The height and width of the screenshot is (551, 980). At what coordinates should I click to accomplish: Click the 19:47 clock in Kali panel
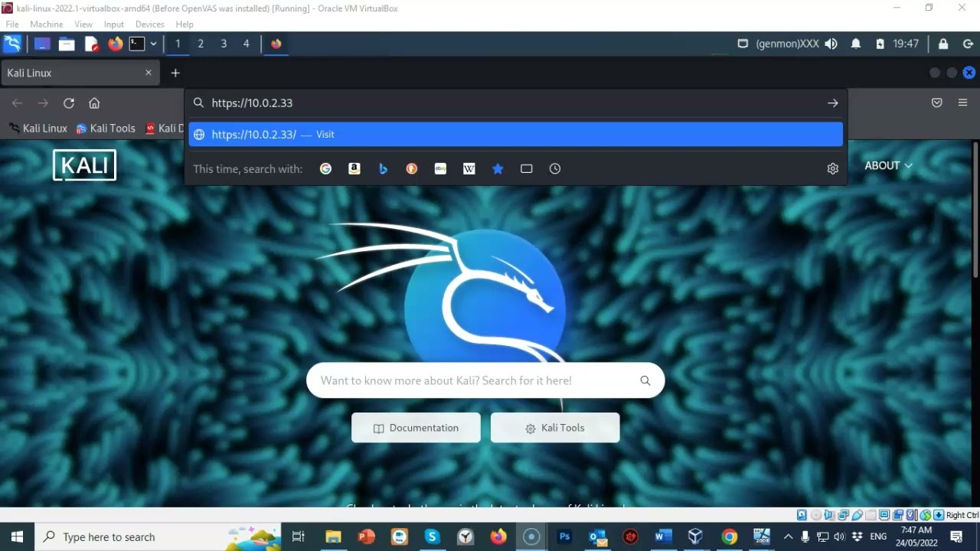tap(906, 44)
